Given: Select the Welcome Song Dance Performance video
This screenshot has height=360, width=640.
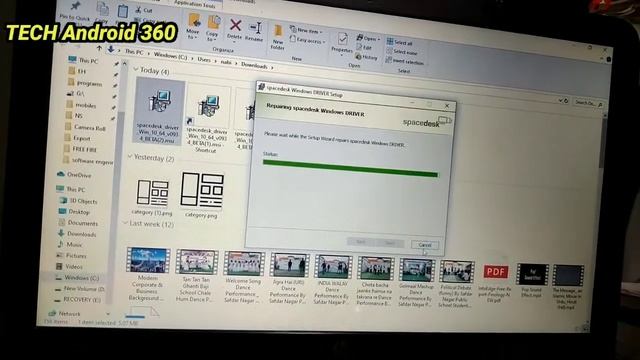Looking at the screenshot, I should (243, 277).
